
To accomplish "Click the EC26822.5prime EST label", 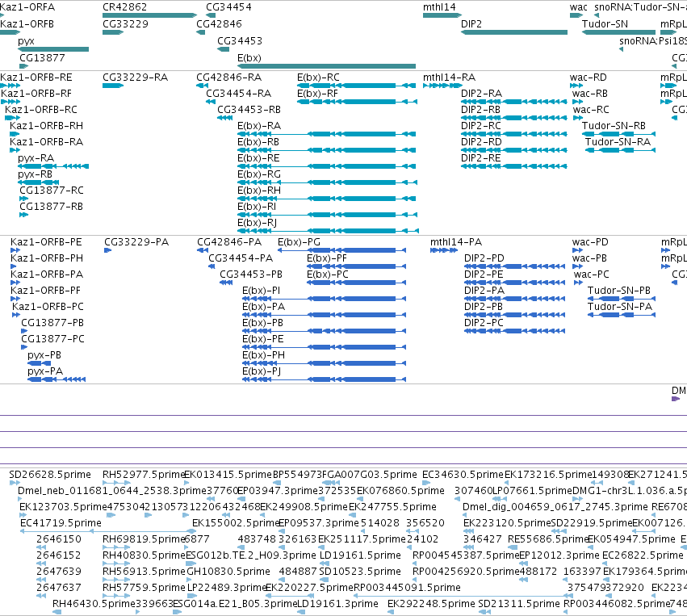I will pyautogui.click(x=643, y=555).
